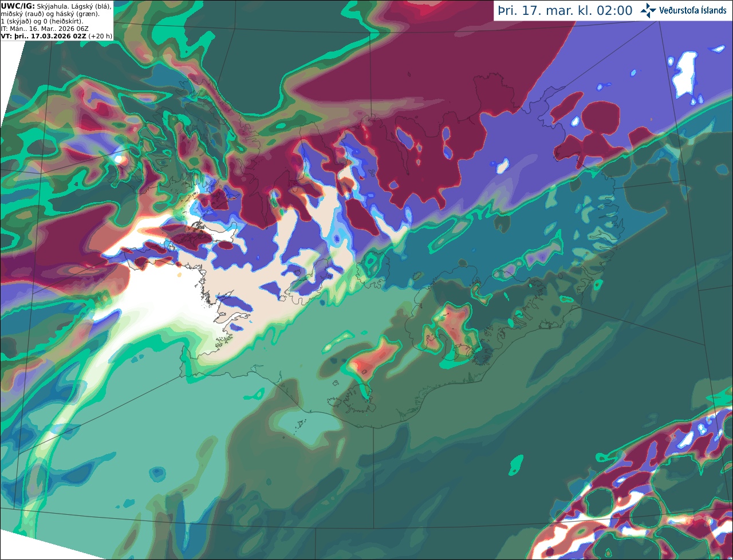733x560 pixels.
Task: Click the 'VT: þri.. 17.03.2026 02Z' valid time
Action: (44, 36)
